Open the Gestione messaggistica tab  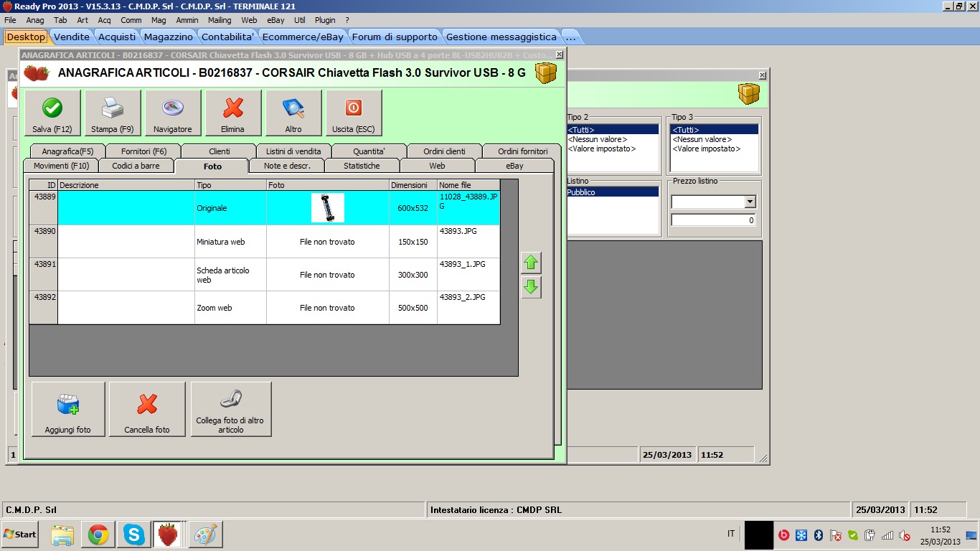click(501, 37)
